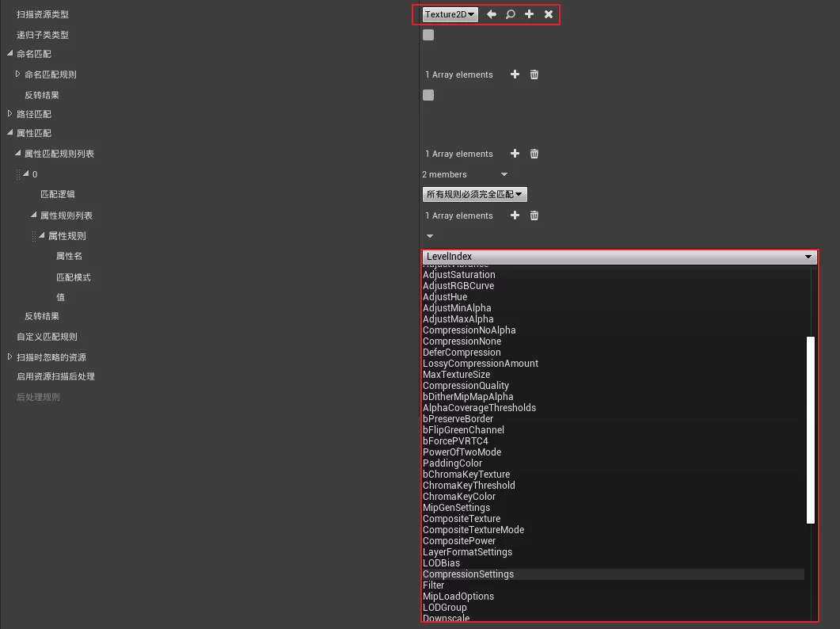Click the property list's vertical scrollbar
Viewport: 840px width, 629px height.
coord(810,429)
